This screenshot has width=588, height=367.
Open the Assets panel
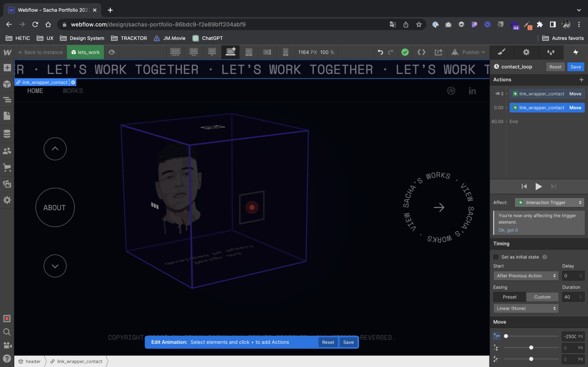7,184
